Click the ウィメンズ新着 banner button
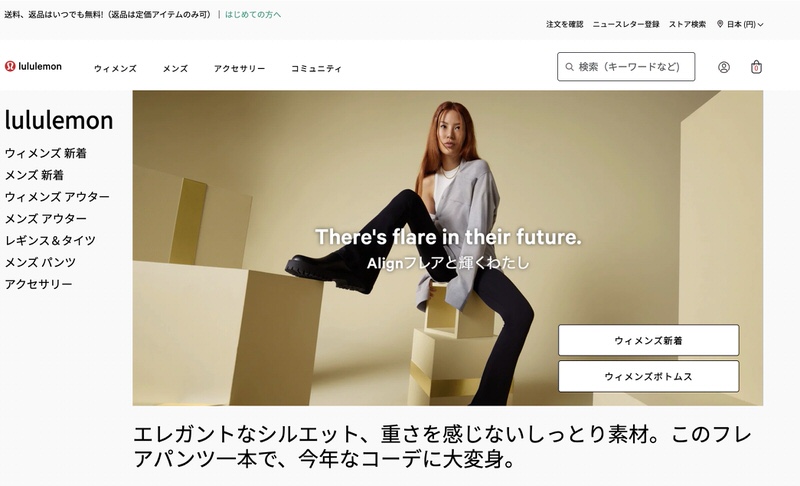The height and width of the screenshot is (486, 800). point(648,340)
